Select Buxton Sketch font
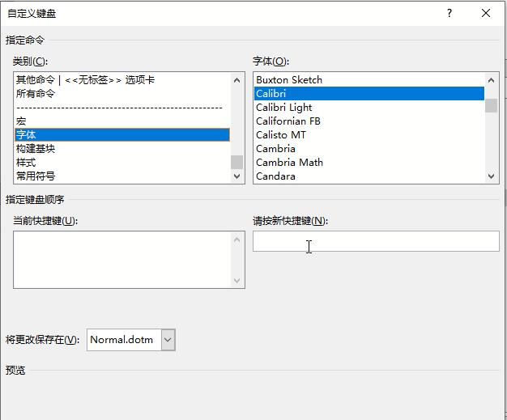507x420 pixels. click(369, 80)
